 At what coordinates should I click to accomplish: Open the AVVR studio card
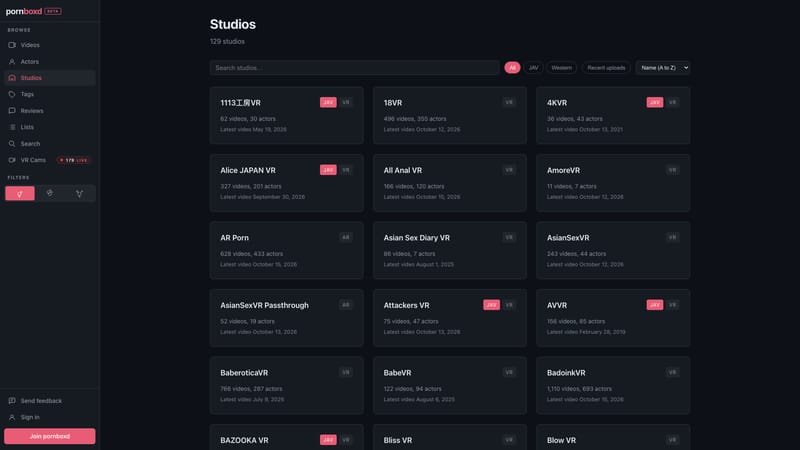click(613, 318)
